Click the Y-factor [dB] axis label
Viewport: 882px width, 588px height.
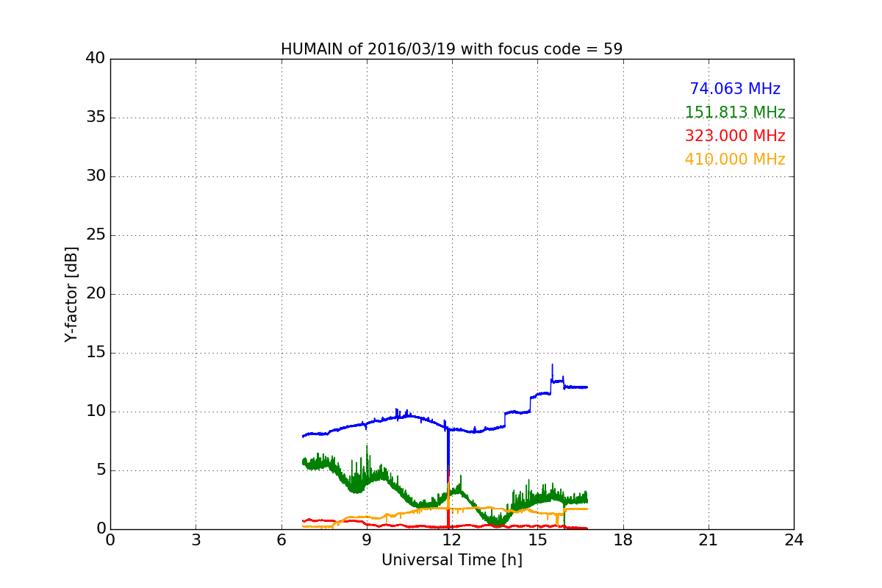(71, 294)
